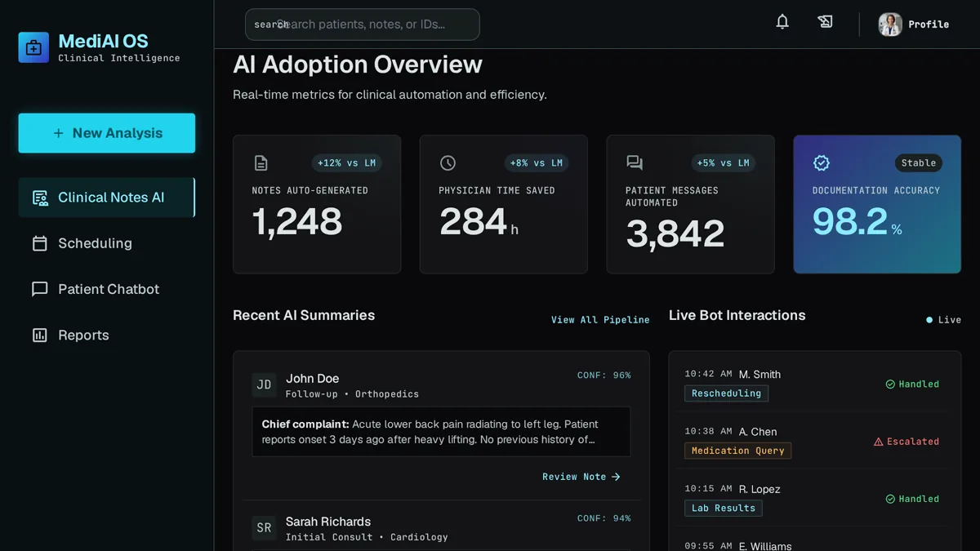Click Escalated warning status for A. Chen
The image size is (980, 551).
coord(906,442)
